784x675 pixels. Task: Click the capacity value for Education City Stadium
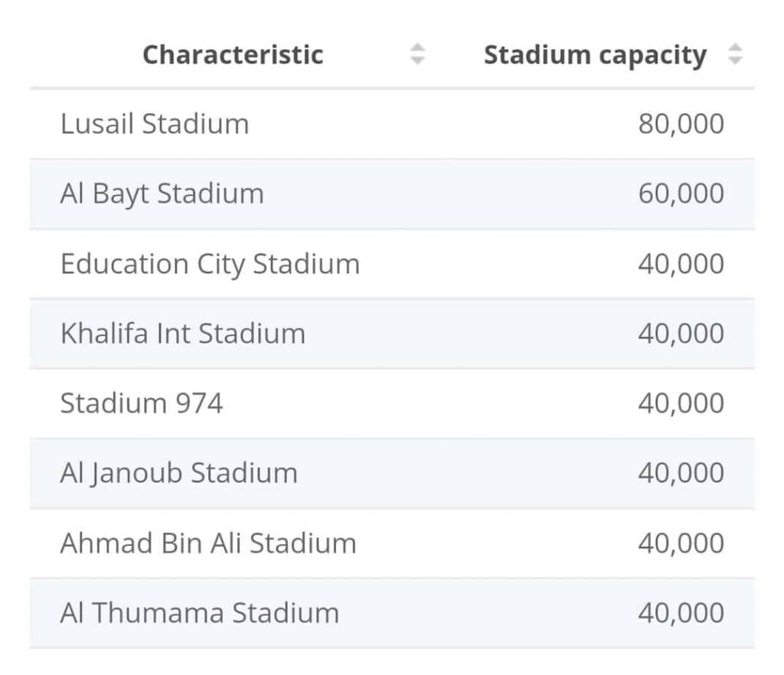click(x=681, y=264)
